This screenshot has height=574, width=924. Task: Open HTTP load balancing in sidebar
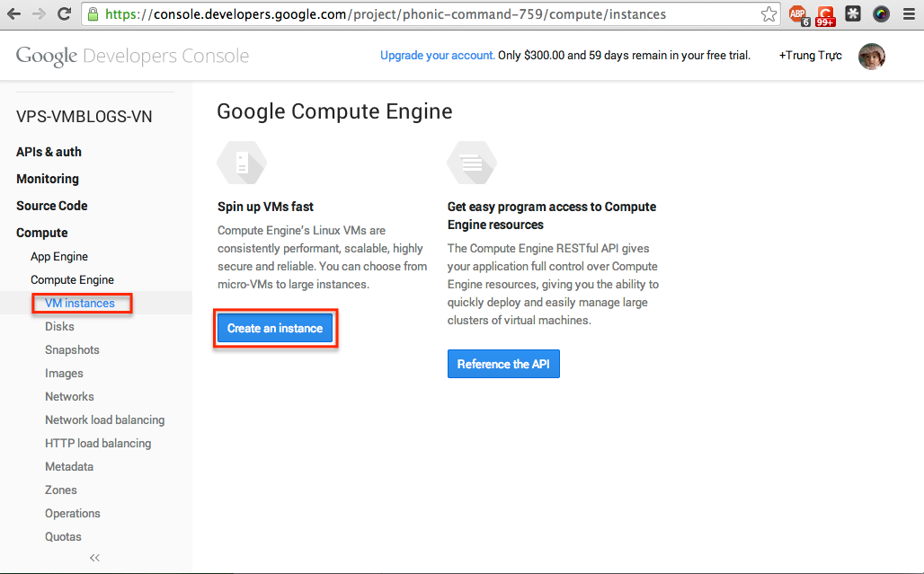coord(98,443)
